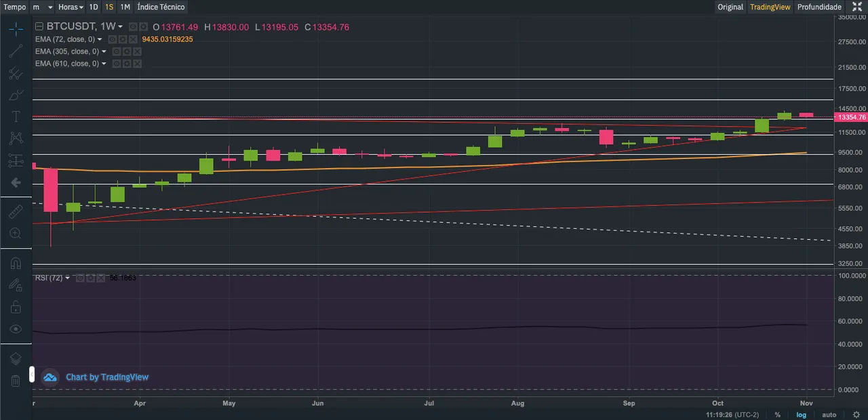868x420 pixels.
Task: Remove the RSI (72) indicator
Action: (x=100, y=278)
